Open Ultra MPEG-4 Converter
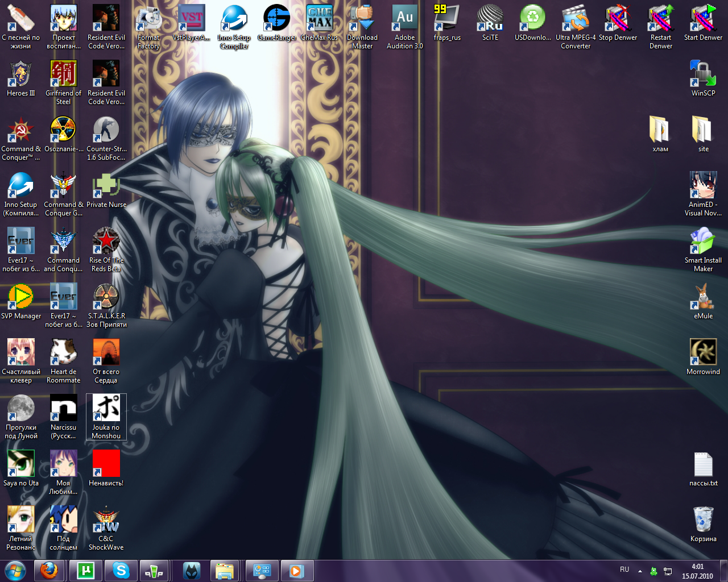 tap(576, 27)
